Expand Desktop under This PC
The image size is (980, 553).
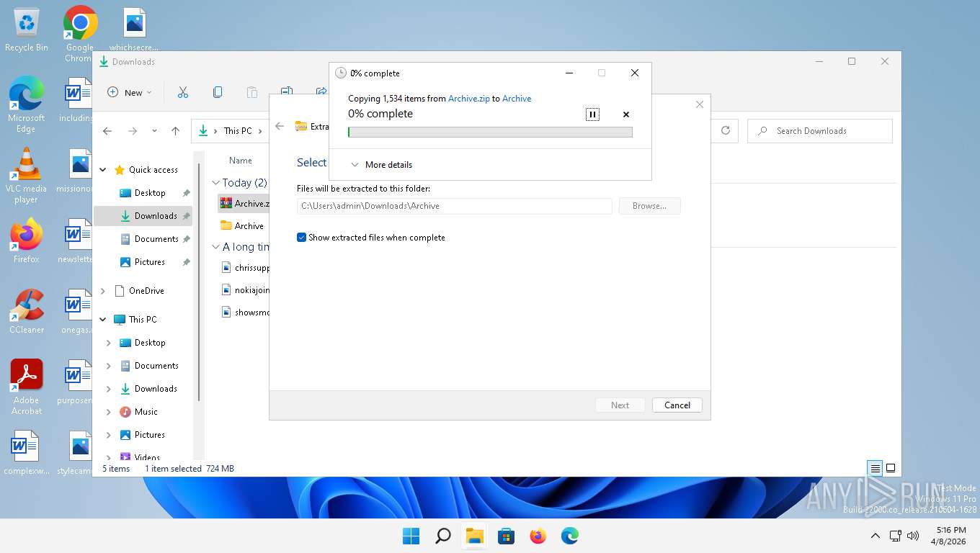click(109, 343)
